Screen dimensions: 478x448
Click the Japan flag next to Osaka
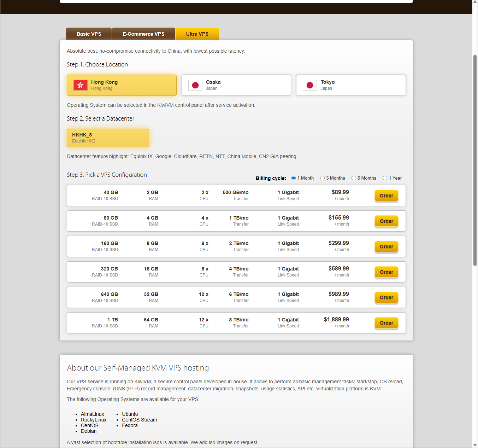[x=195, y=85]
